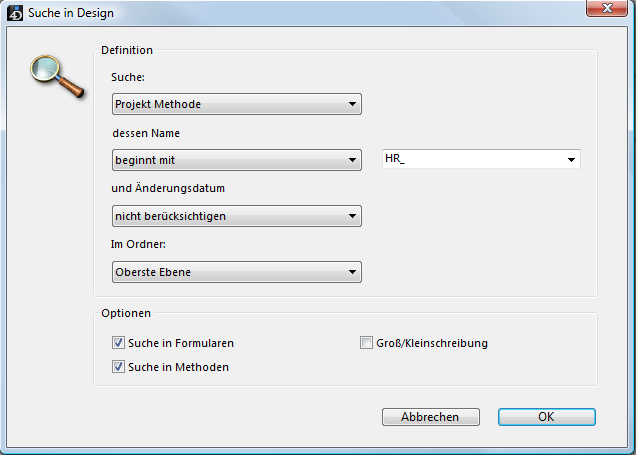Enable the Groß/Kleinschreibung checkbox
Screen dimensions: 636x455
[367, 343]
